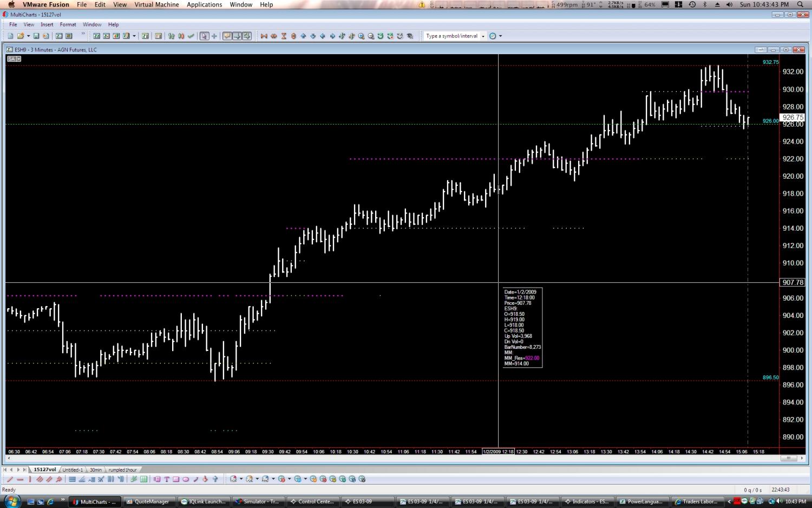The width and height of the screenshot is (812, 508).
Task: Click the hourglass icon in the chart toolbar
Action: pos(284,36)
